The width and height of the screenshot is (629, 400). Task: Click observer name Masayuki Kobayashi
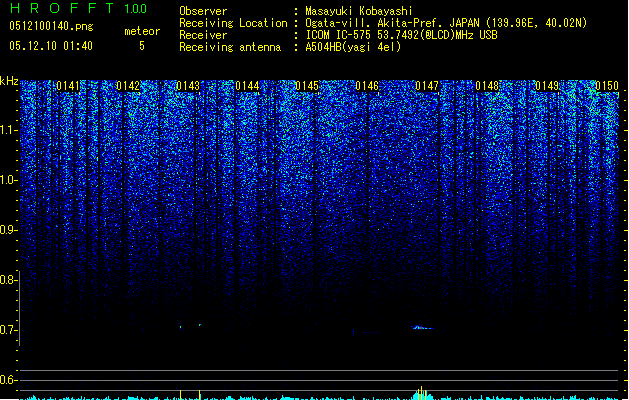tap(359, 11)
